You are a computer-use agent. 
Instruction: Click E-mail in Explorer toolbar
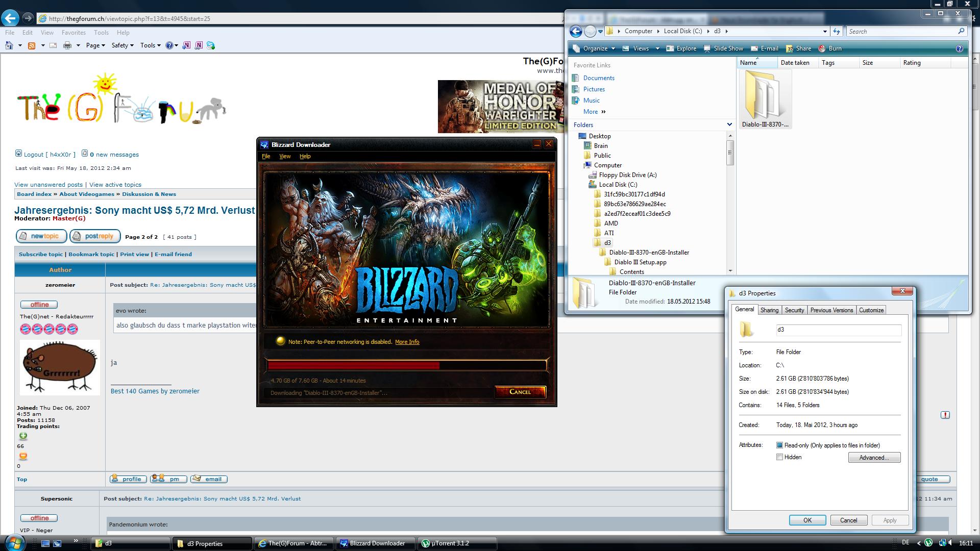pos(764,48)
